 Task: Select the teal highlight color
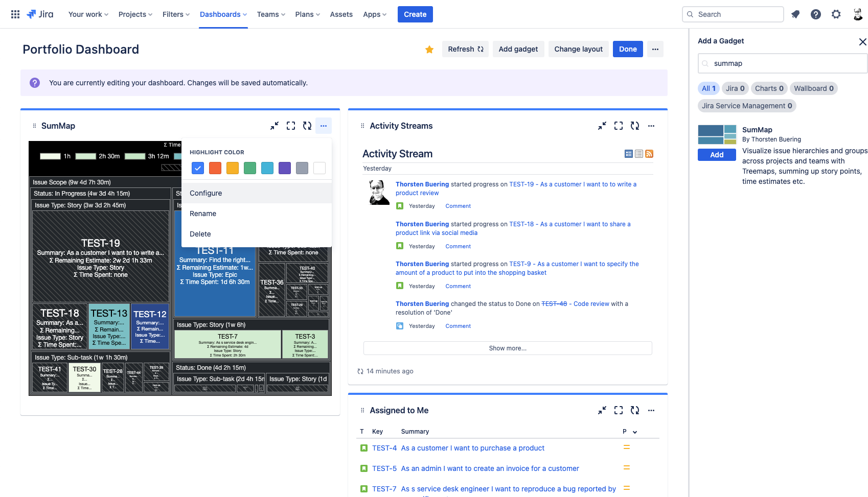(x=267, y=168)
